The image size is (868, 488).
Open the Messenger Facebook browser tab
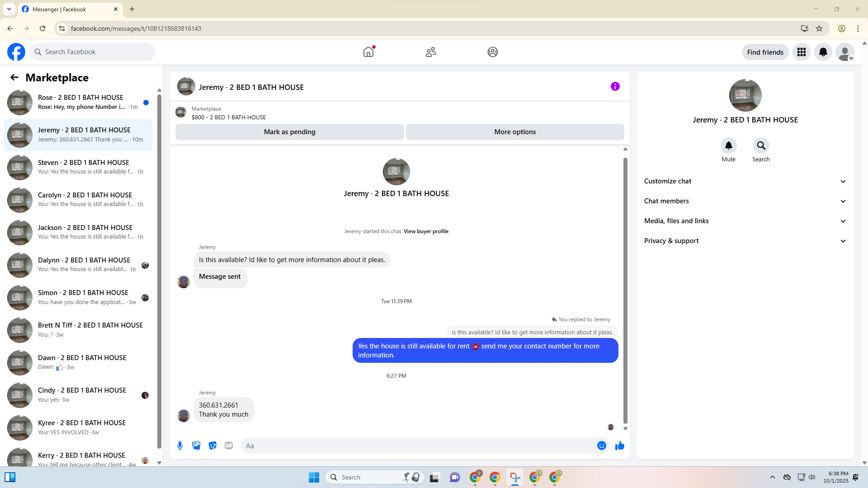click(x=70, y=9)
